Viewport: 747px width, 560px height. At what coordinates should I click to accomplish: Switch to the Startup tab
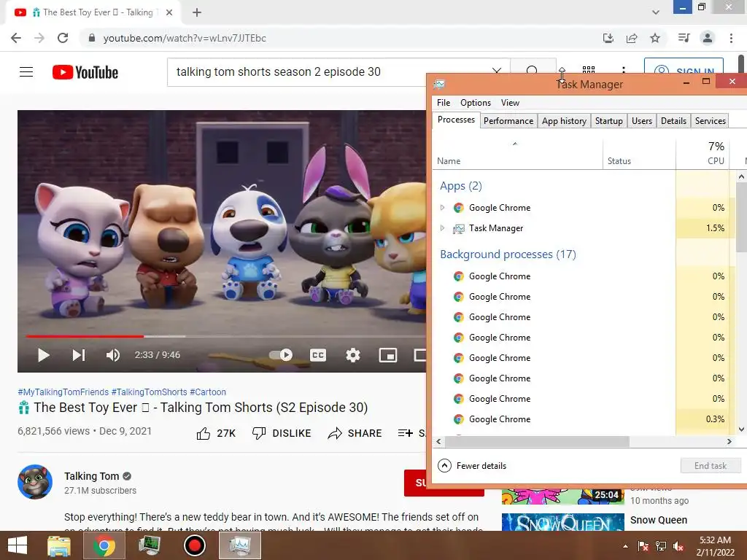[x=609, y=121]
